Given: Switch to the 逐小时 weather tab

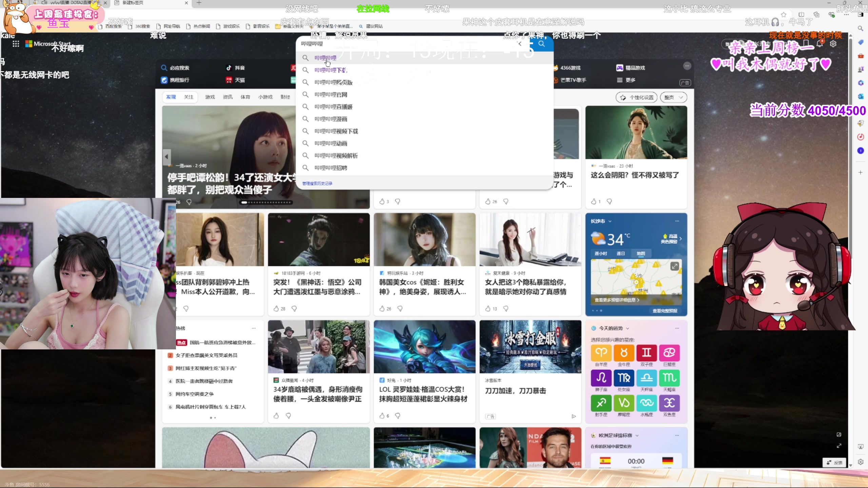Looking at the screenshot, I should tap(601, 253).
